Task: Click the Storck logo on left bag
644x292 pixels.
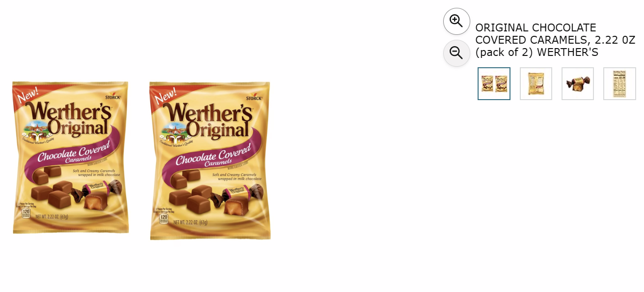Action: [112, 96]
